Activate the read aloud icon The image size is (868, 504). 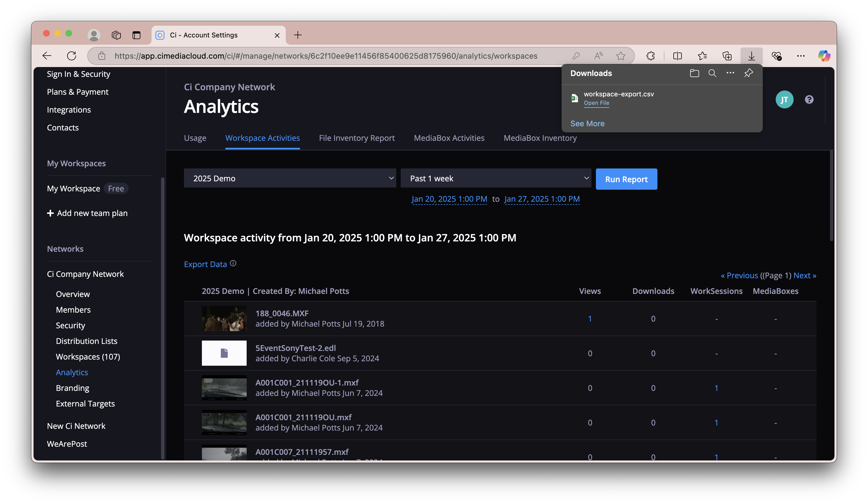tap(599, 56)
